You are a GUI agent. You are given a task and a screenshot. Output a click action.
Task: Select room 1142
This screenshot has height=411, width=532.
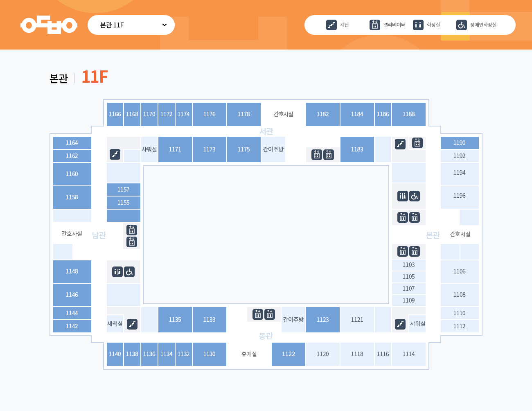(x=72, y=326)
